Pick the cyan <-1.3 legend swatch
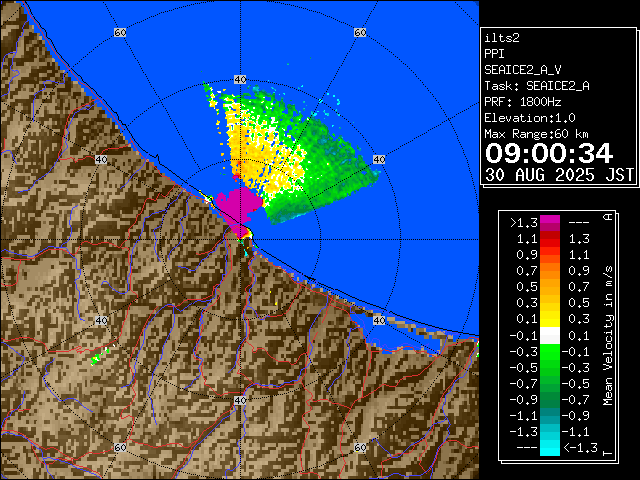This screenshot has width=640, height=480. pyautogui.click(x=549, y=448)
